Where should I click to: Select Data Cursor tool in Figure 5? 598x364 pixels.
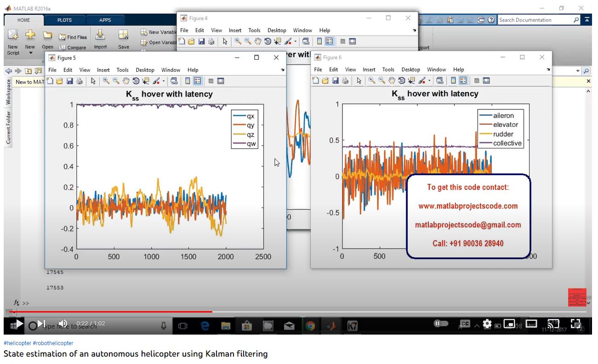tap(146, 81)
